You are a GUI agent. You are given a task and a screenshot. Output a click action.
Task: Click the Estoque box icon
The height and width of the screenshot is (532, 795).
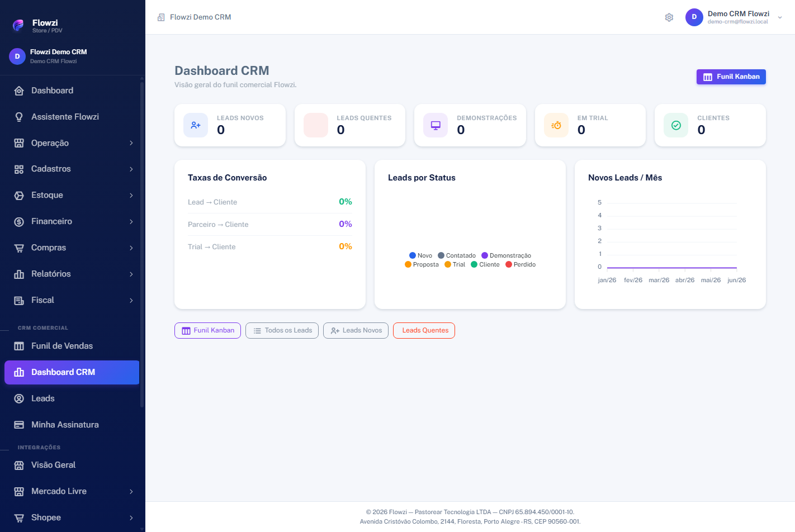[x=19, y=196]
